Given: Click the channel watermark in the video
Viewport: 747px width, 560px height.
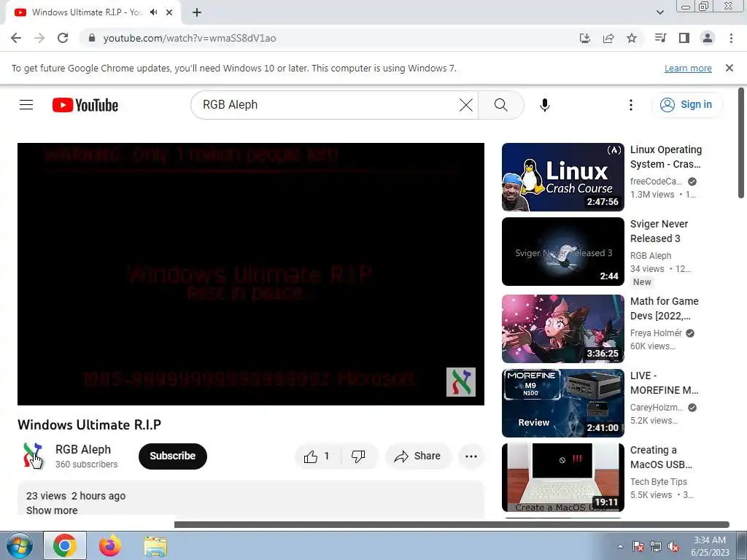Looking at the screenshot, I should point(461,382).
